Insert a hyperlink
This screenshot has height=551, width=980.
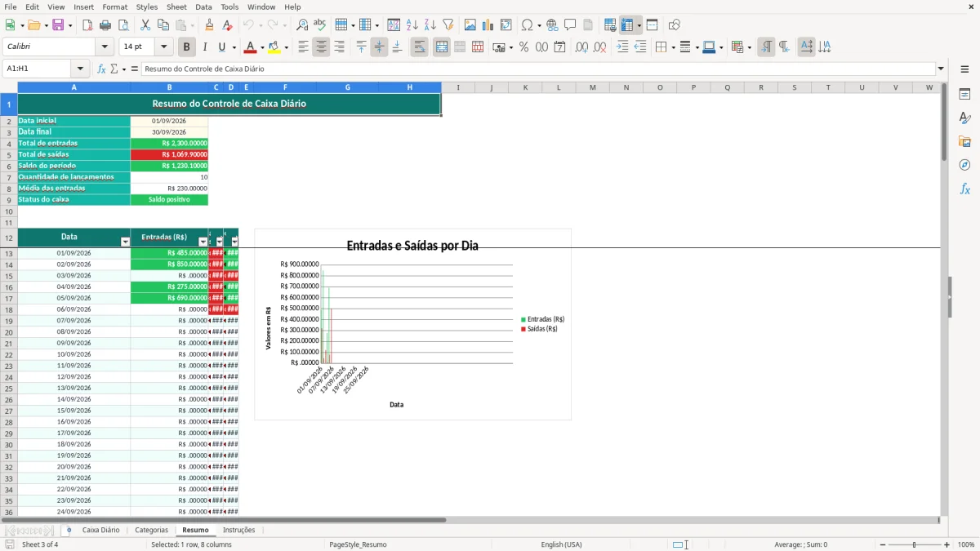tap(552, 25)
